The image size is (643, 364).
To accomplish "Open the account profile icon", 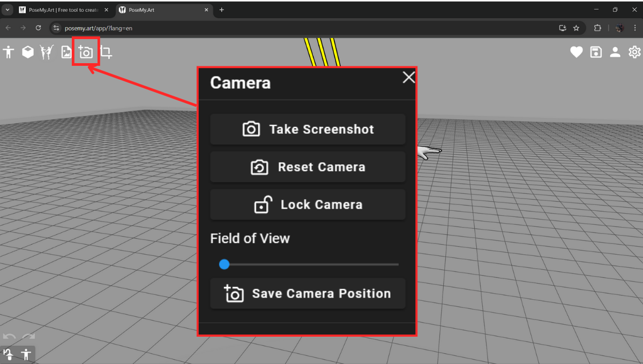I will click(x=615, y=52).
